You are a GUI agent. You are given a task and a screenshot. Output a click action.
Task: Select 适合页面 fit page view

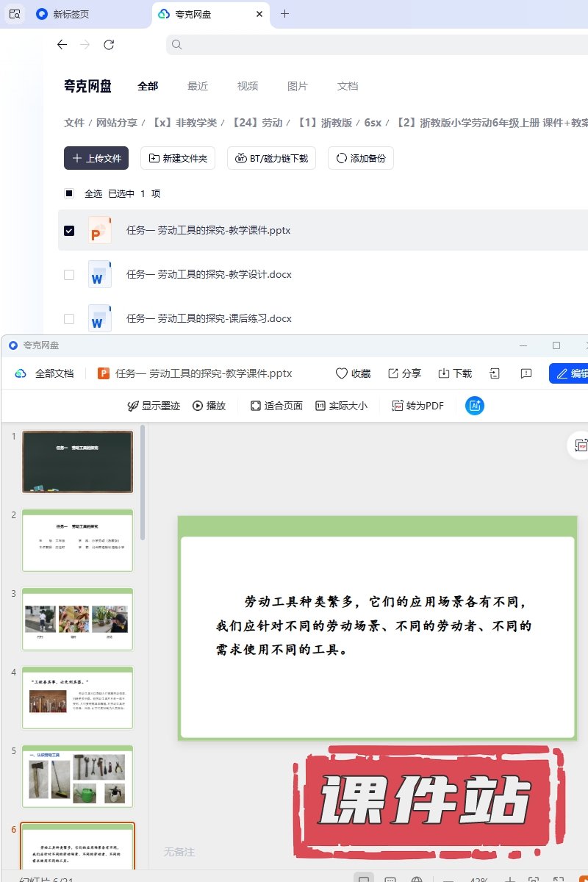tap(256, 406)
